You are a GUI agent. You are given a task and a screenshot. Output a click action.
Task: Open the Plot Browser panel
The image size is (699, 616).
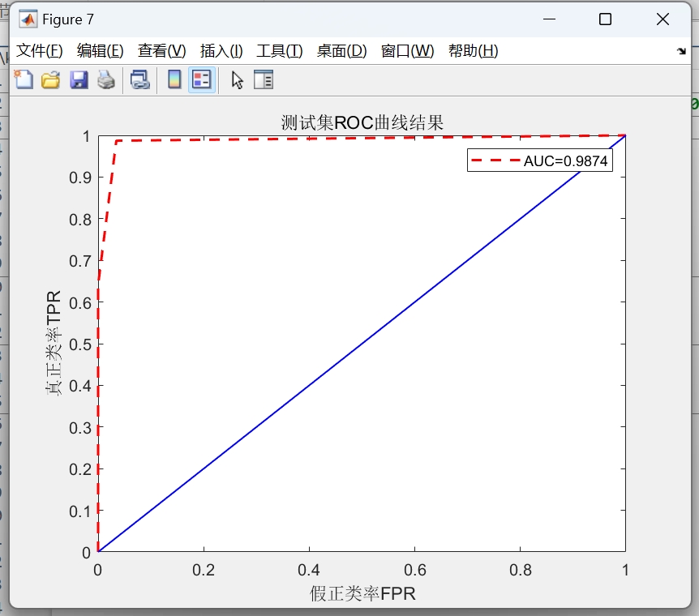point(263,79)
